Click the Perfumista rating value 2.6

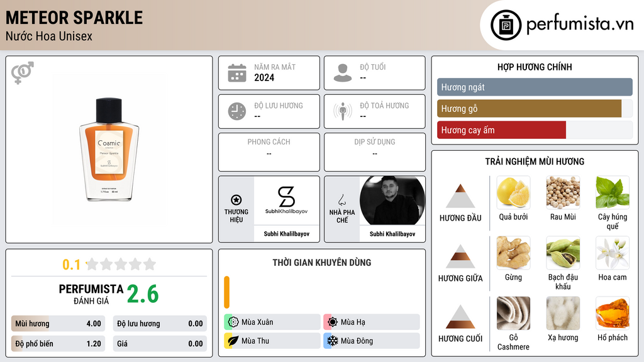point(143,294)
